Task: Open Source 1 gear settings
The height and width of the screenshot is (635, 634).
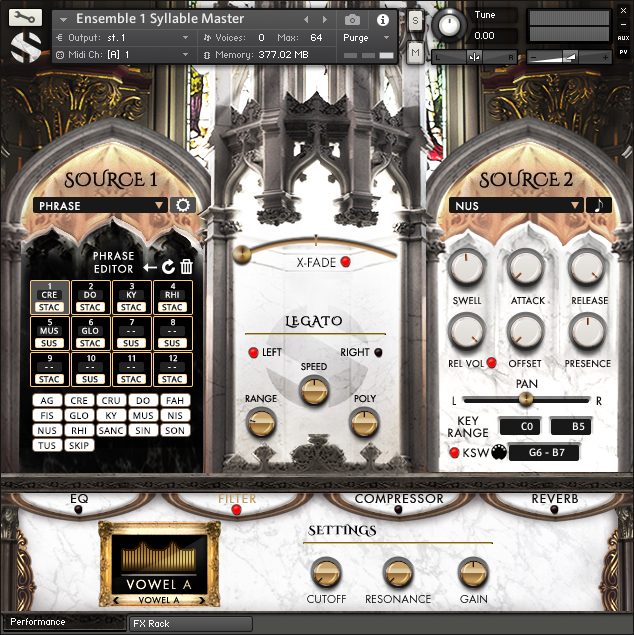Action: pos(183,205)
